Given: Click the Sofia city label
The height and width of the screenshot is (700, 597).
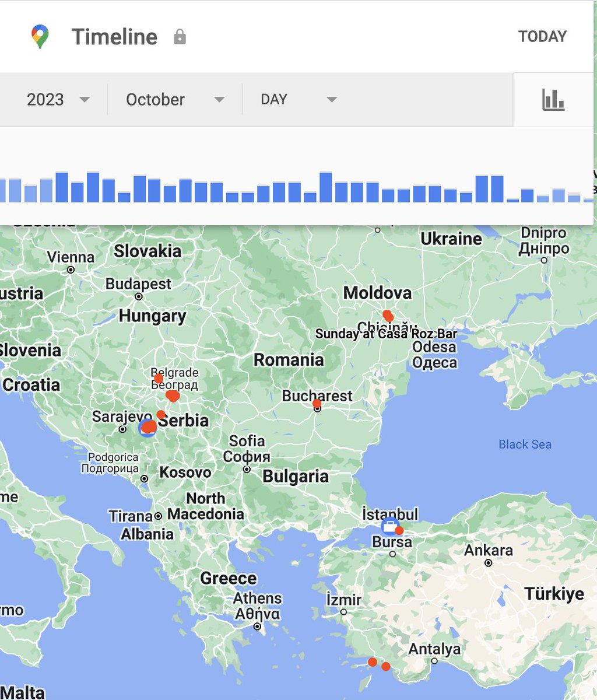Looking at the screenshot, I should pyautogui.click(x=247, y=449).
